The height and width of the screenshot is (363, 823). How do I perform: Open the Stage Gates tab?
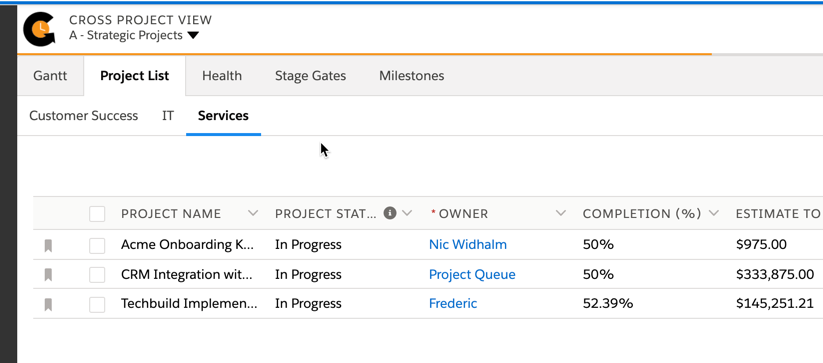pos(310,76)
